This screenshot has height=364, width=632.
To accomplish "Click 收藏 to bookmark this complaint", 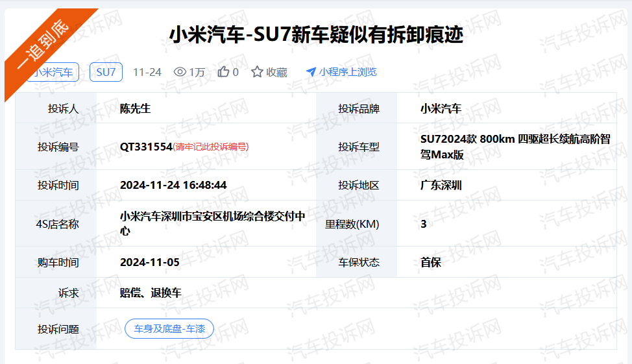I will coord(276,72).
